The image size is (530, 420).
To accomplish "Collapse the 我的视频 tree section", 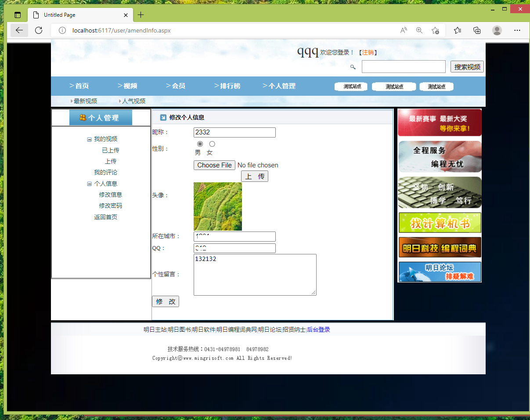I will point(89,139).
